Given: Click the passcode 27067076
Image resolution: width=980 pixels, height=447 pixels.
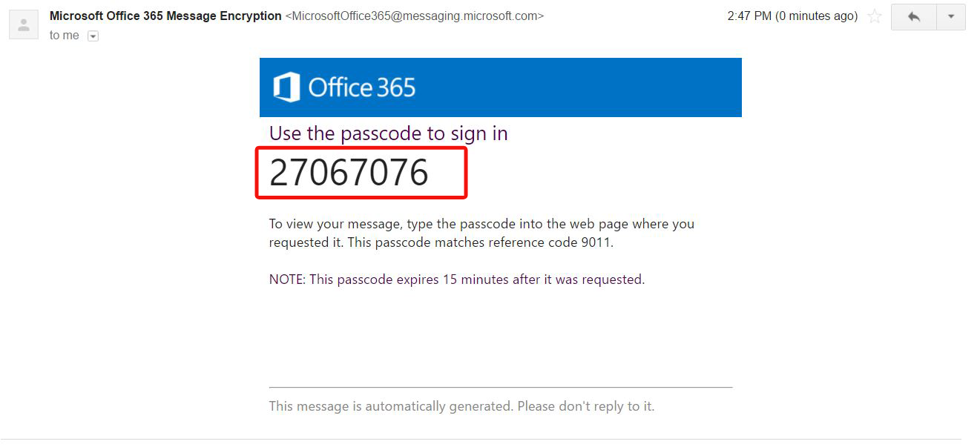Looking at the screenshot, I should coord(349,173).
